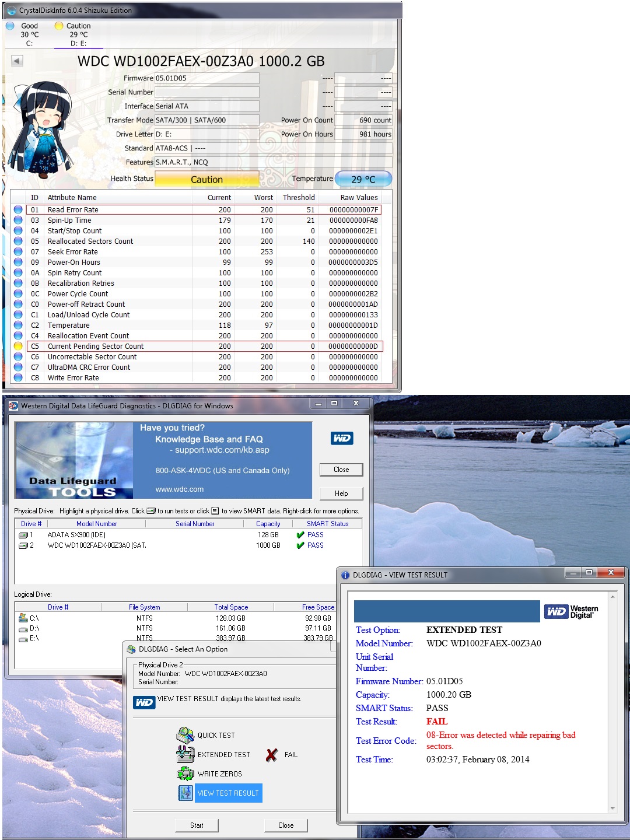630x840 pixels.
Task: Click the DLGDIAG View Test Result info icon
Action: 345,575
